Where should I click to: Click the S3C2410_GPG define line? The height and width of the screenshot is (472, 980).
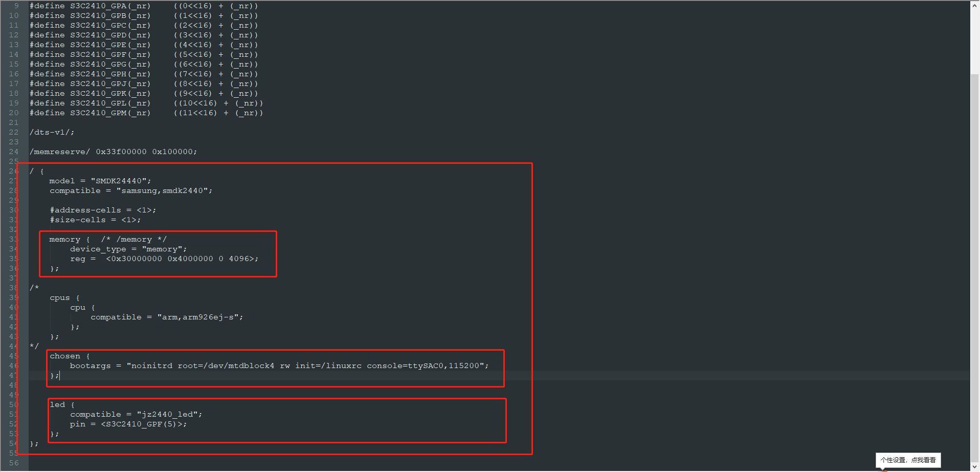144,65
